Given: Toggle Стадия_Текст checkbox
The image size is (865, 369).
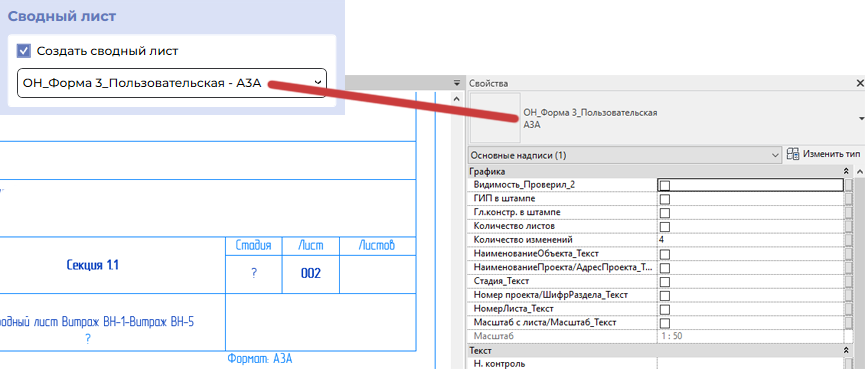Looking at the screenshot, I should 665,281.
